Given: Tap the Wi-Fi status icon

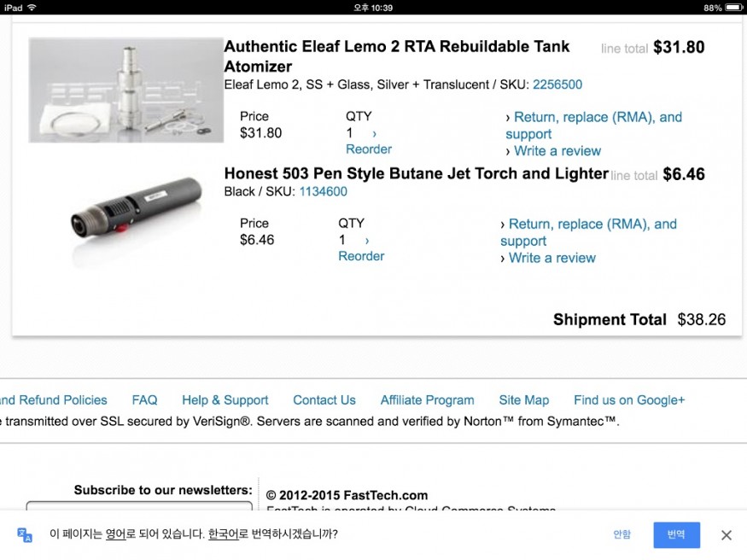Looking at the screenshot, I should [x=32, y=8].
